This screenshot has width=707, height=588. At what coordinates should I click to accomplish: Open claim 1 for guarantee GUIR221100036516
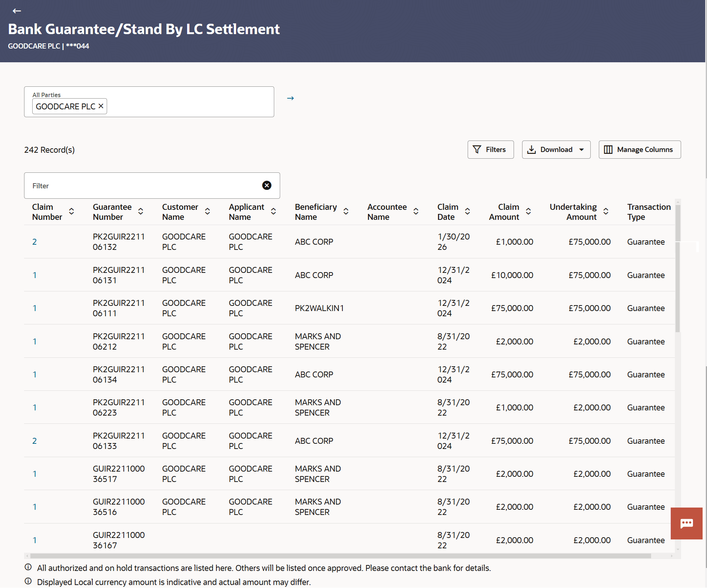34,507
